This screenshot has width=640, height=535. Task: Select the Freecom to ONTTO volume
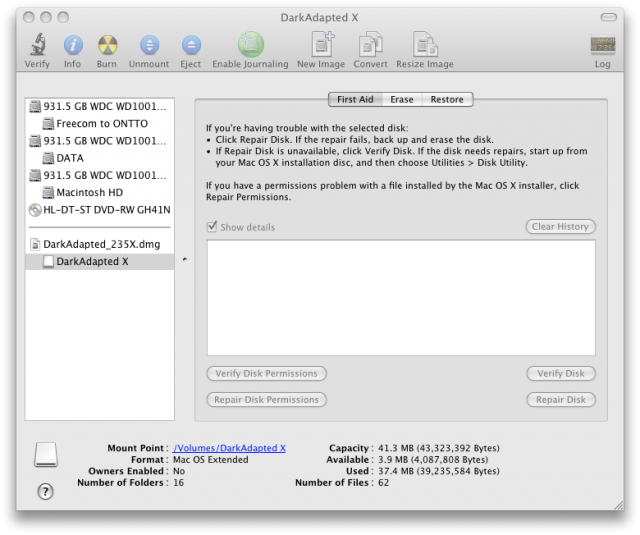point(99,124)
